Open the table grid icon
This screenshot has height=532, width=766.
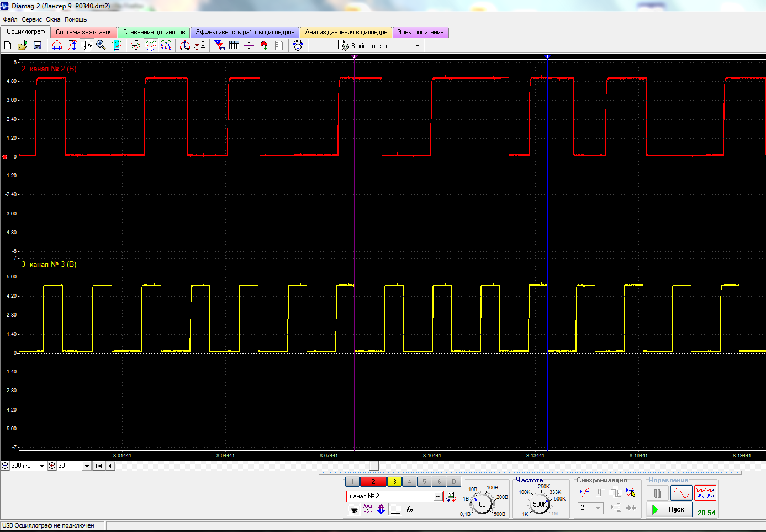pyautogui.click(x=234, y=45)
